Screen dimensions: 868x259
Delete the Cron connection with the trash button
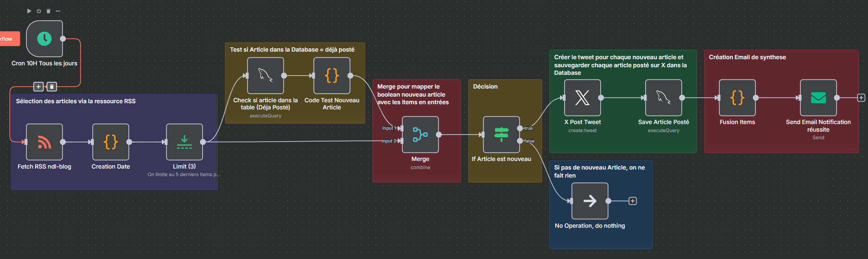pyautogui.click(x=52, y=87)
